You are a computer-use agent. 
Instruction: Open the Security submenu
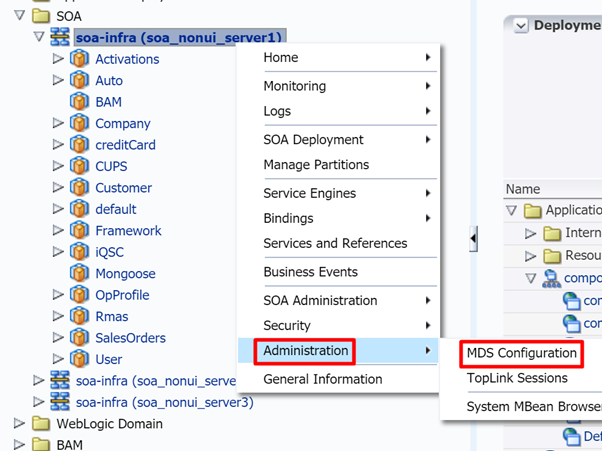point(338,325)
